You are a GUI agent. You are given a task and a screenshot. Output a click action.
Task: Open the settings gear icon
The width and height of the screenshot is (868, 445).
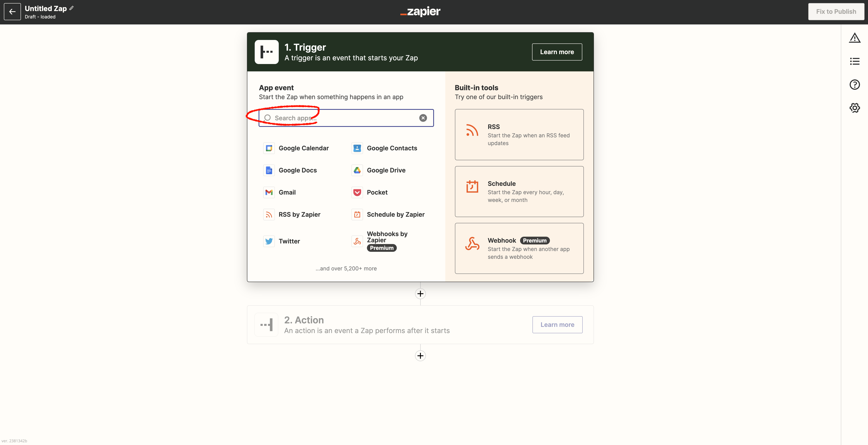coord(854,108)
